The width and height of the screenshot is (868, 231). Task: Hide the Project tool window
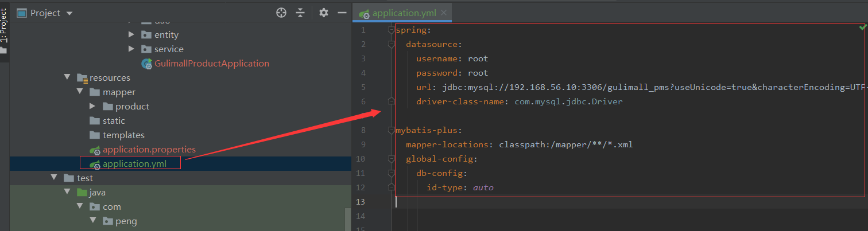point(342,13)
